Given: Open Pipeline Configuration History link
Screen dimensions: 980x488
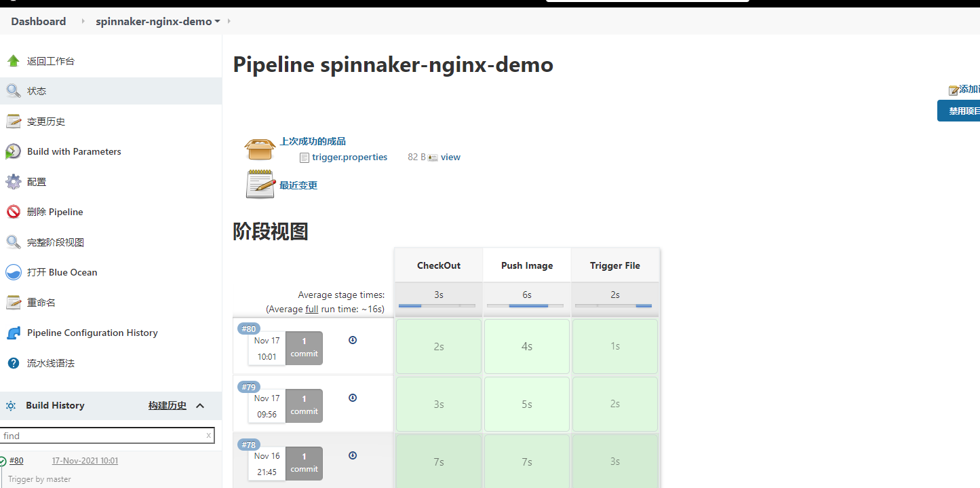Looking at the screenshot, I should pyautogui.click(x=92, y=333).
